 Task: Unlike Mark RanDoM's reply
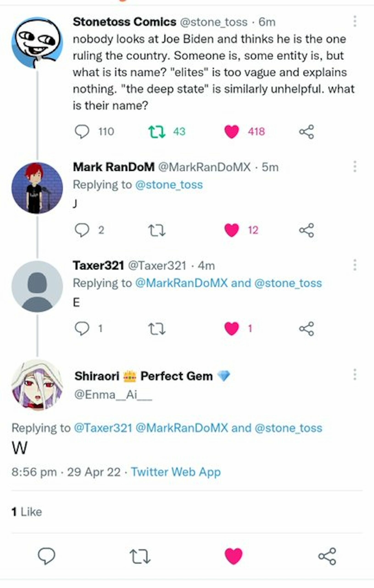tap(232, 230)
